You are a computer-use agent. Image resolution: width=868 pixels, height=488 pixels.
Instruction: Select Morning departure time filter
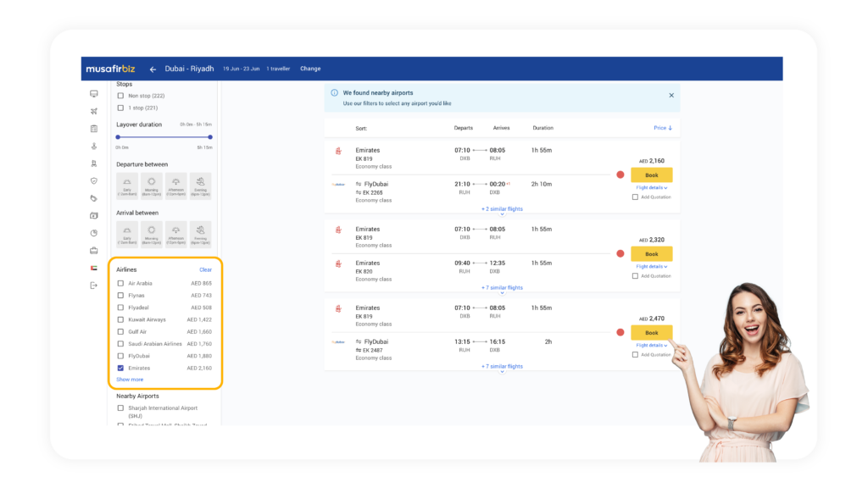152,186
